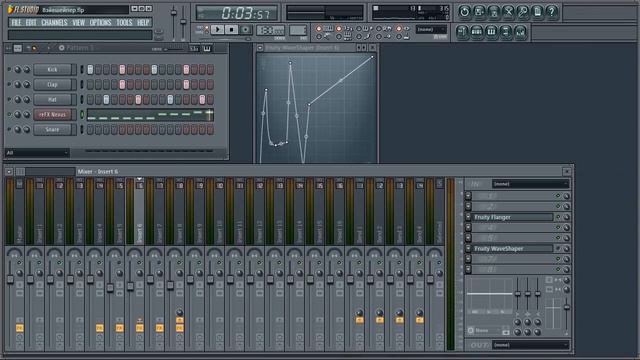This screenshot has height=360, width=640.
Task: Toggle the first step of the Snare row
Action: pos(90,130)
